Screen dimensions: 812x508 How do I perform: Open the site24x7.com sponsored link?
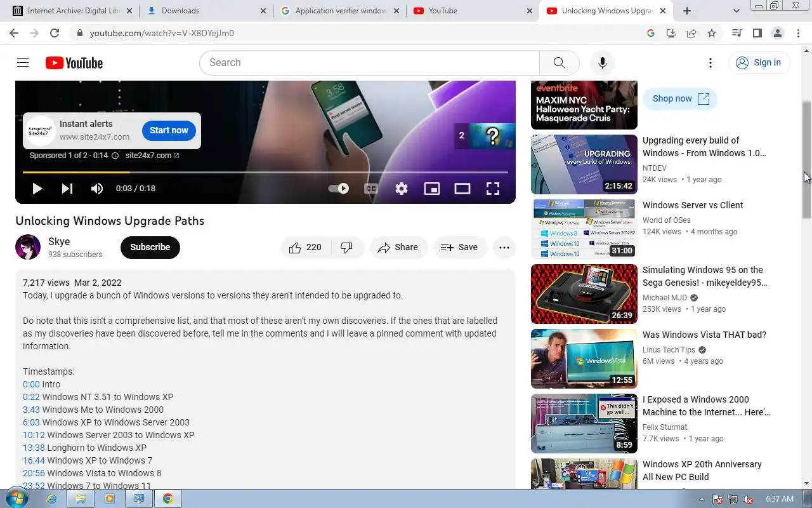pos(152,156)
